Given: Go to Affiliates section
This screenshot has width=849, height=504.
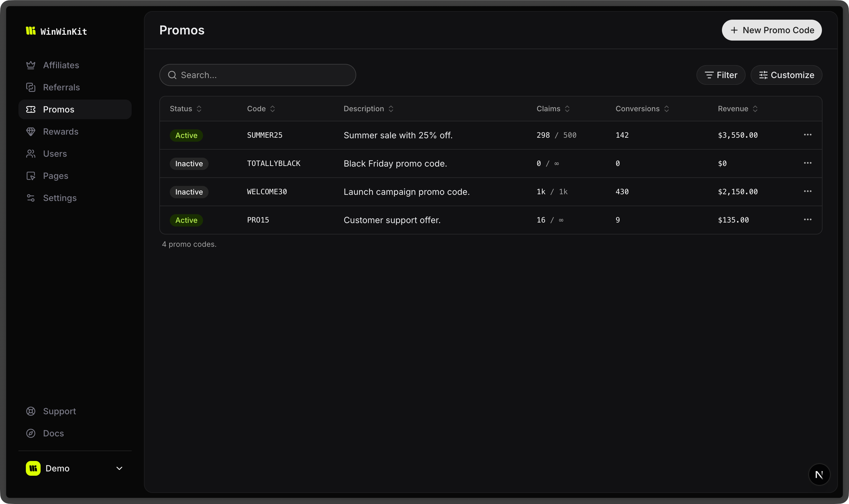Looking at the screenshot, I should tap(75, 65).
